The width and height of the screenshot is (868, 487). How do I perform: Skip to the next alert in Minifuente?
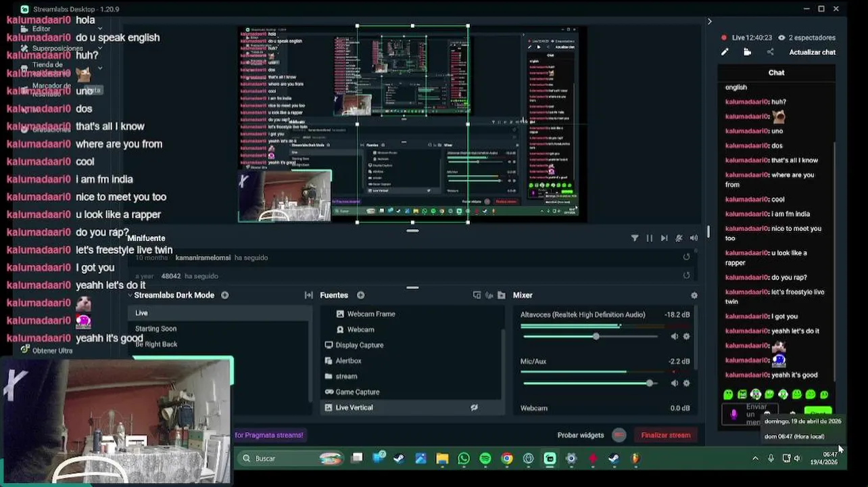point(664,238)
